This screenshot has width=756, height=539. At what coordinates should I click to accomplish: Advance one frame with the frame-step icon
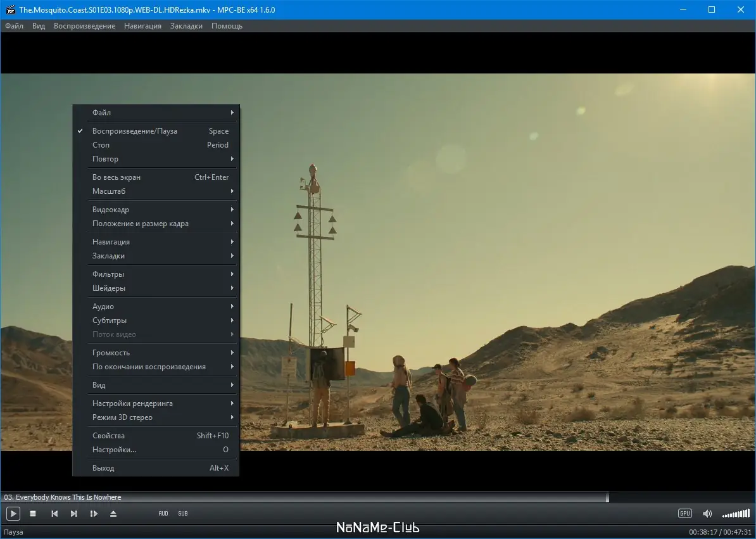tap(94, 514)
